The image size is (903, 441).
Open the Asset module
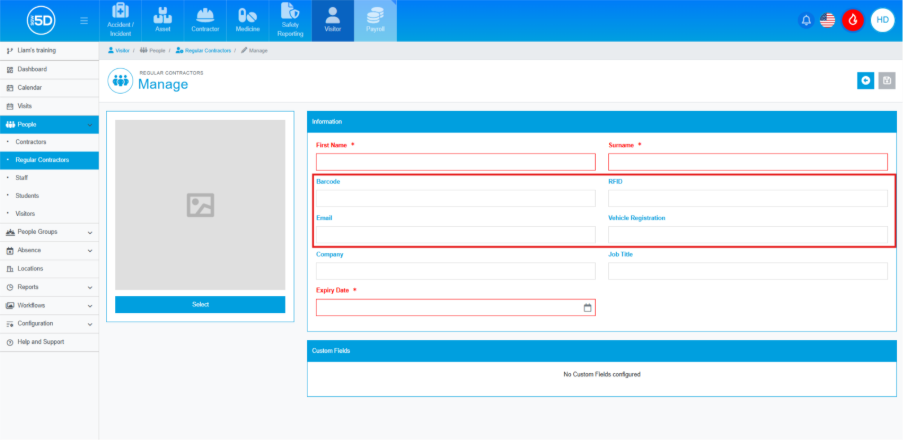point(163,20)
